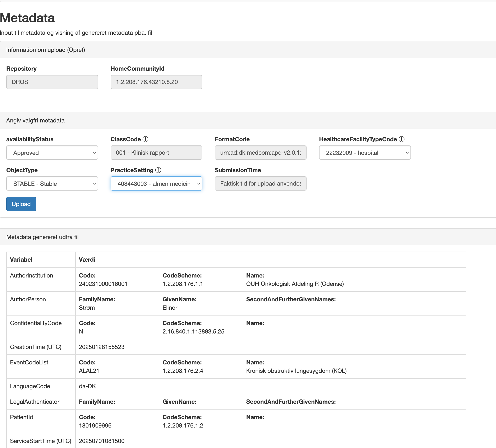Click the Repository DROS field
The width and height of the screenshot is (496, 448).
click(x=52, y=82)
